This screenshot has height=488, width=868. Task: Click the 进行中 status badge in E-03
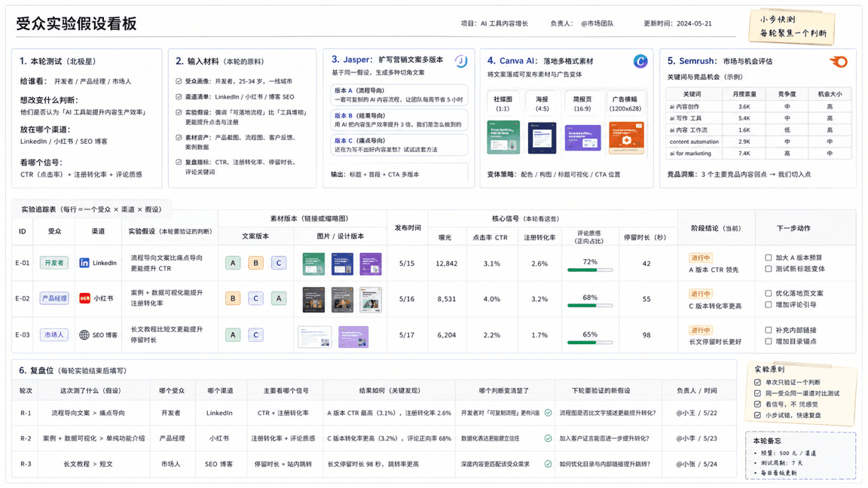click(x=700, y=331)
